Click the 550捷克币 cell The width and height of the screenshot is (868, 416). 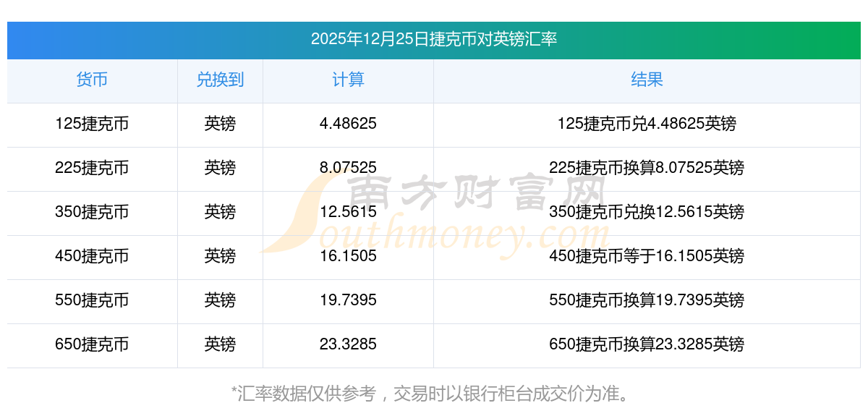92,300
